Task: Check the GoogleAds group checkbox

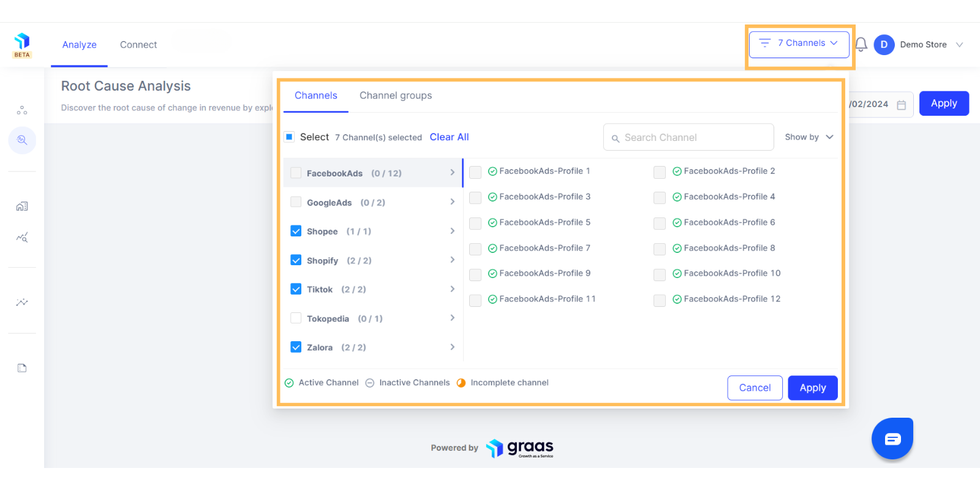Action: point(296,202)
